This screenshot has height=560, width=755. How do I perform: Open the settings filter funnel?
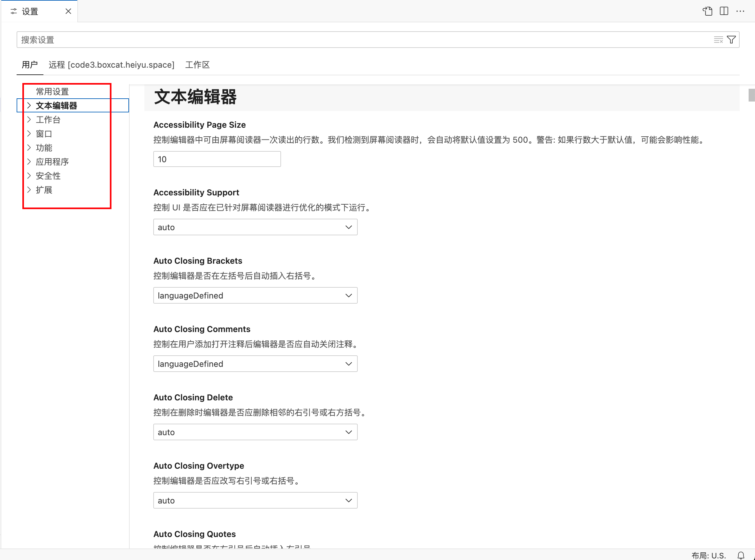click(732, 40)
